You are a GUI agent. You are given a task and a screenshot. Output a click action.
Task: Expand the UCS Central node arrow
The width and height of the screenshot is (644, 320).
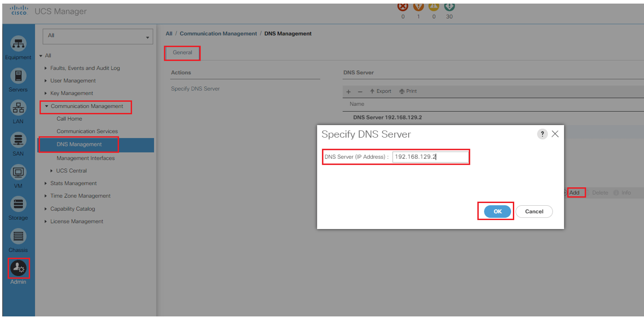[52, 171]
